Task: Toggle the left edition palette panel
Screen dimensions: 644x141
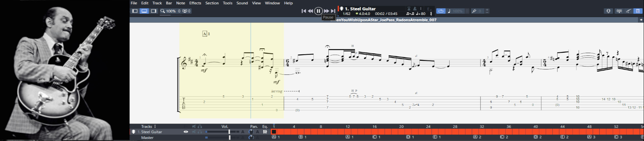Action: [x=135, y=11]
